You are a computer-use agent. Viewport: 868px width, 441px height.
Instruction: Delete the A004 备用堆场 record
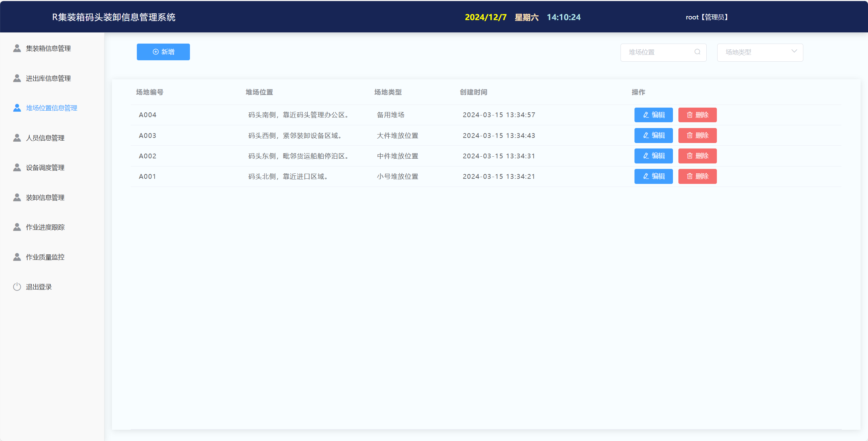(x=697, y=115)
